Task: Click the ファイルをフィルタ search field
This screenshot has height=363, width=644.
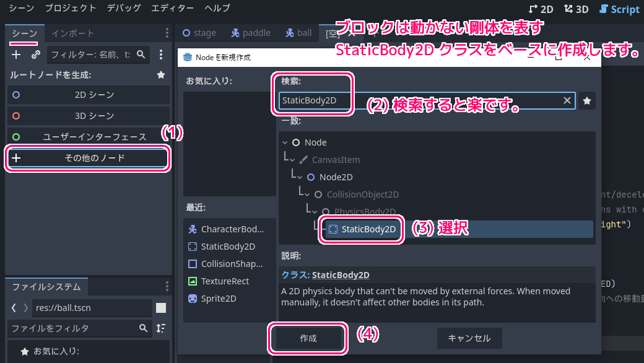Action: click(79, 328)
